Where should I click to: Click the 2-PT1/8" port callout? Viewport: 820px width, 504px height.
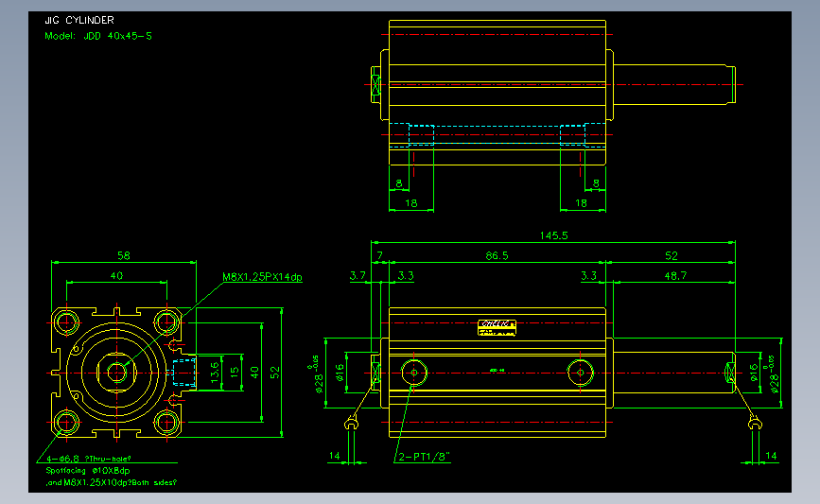pyautogui.click(x=424, y=457)
